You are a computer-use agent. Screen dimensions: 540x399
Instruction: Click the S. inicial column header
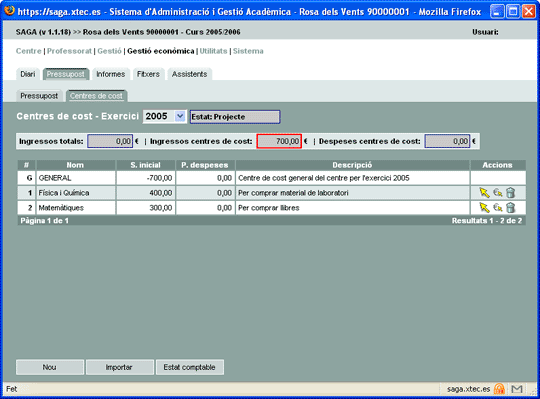point(146,165)
